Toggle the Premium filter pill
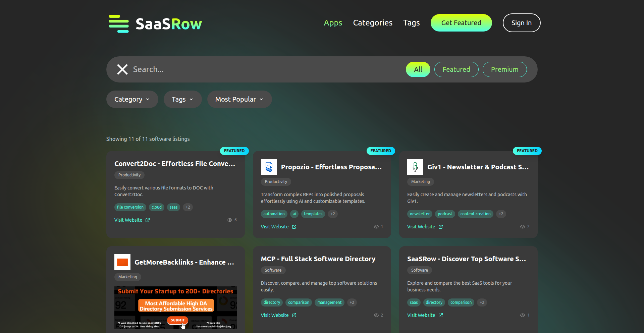The width and height of the screenshot is (644, 333). [x=504, y=69]
